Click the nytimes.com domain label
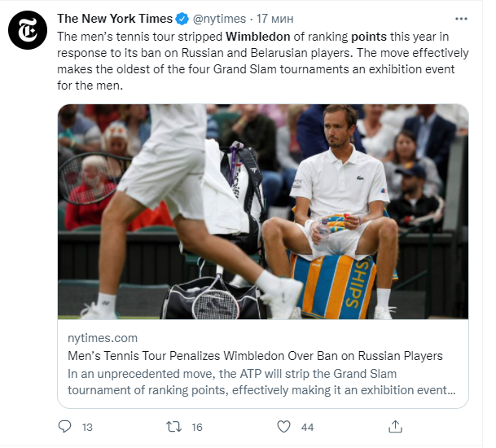496x448 pixels. [103, 338]
